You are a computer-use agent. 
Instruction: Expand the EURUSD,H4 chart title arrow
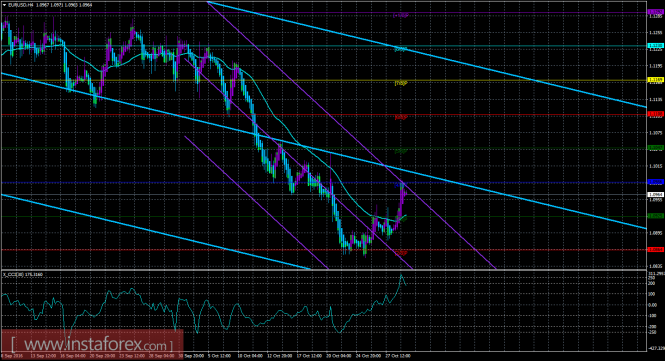tap(4, 5)
